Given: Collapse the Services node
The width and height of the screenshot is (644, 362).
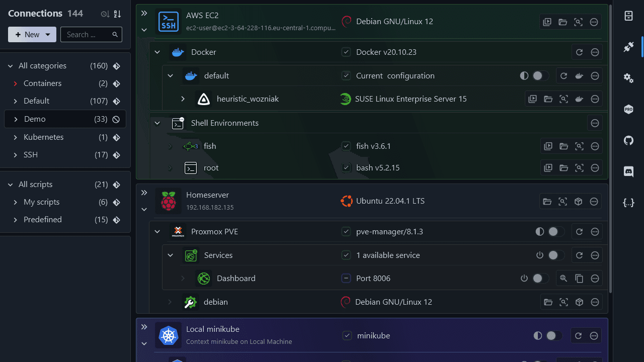Looking at the screenshot, I should click(x=170, y=255).
